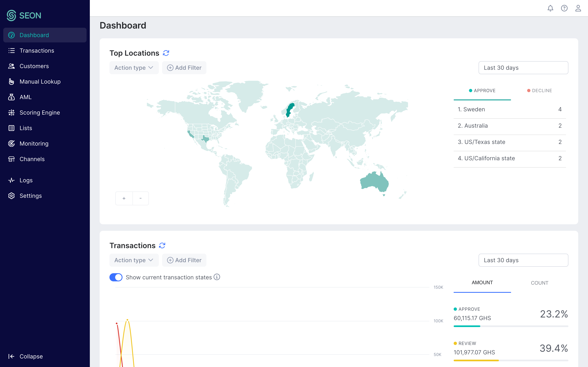The width and height of the screenshot is (588, 367).
Task: Refresh the Top Locations widget
Action: point(166,53)
